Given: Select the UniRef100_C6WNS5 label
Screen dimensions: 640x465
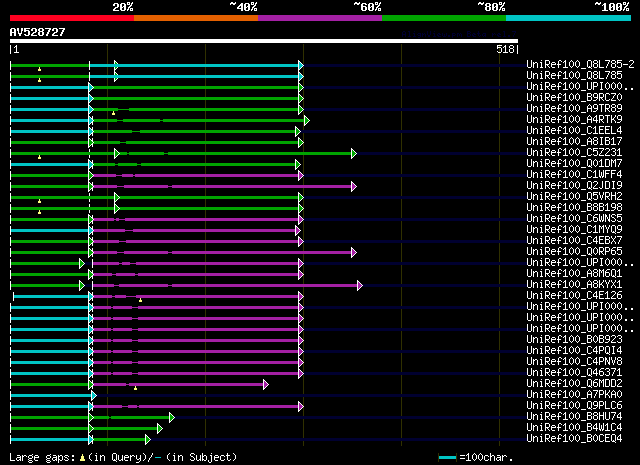Looking at the screenshot, I should [574, 219].
